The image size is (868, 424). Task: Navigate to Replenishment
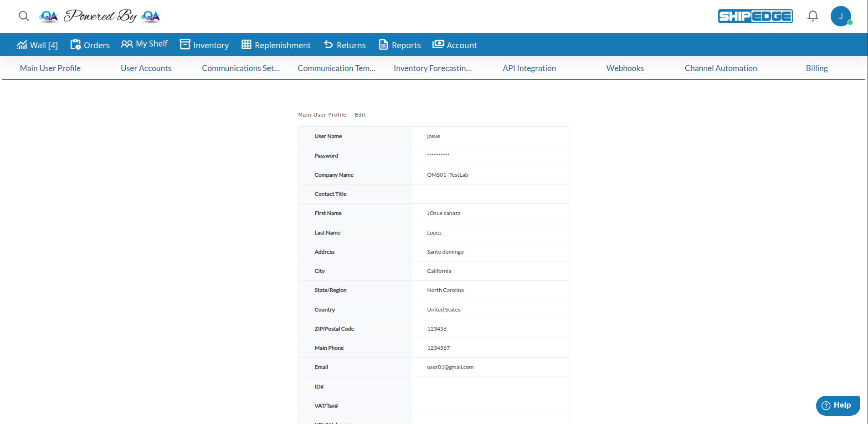pos(276,45)
